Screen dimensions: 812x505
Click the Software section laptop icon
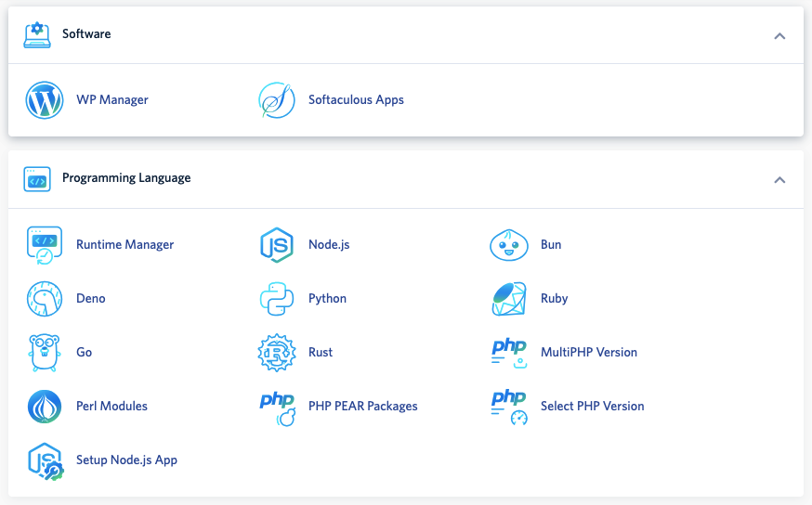point(37,34)
